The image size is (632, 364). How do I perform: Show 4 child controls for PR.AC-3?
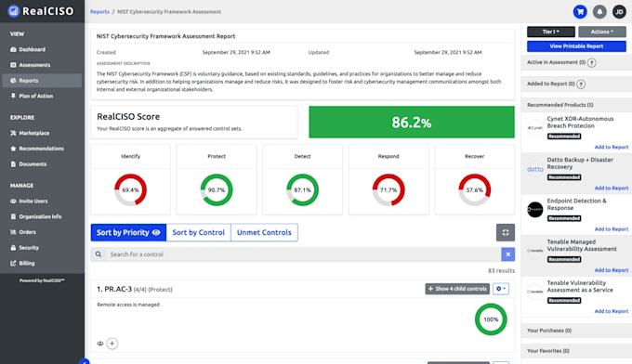[x=457, y=289]
